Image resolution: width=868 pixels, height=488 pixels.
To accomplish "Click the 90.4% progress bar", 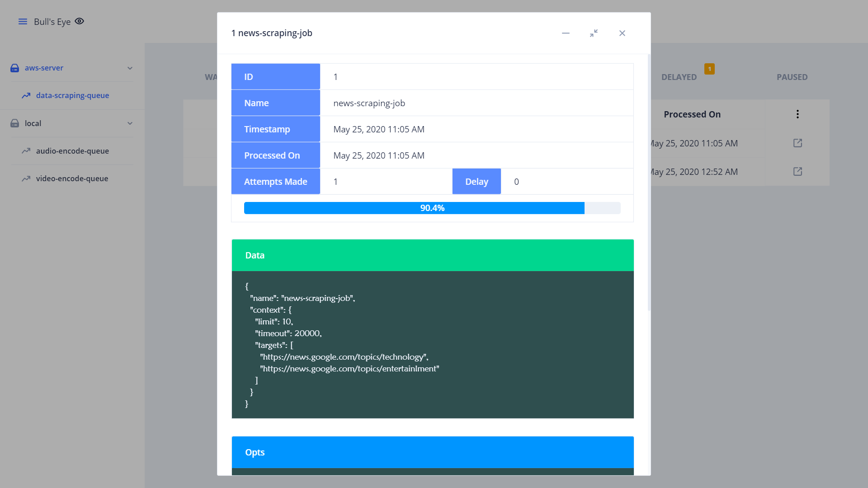I will [x=432, y=208].
